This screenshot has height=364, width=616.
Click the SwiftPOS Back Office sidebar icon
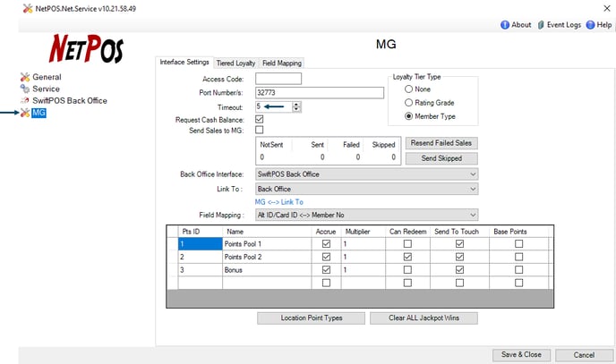pos(24,100)
